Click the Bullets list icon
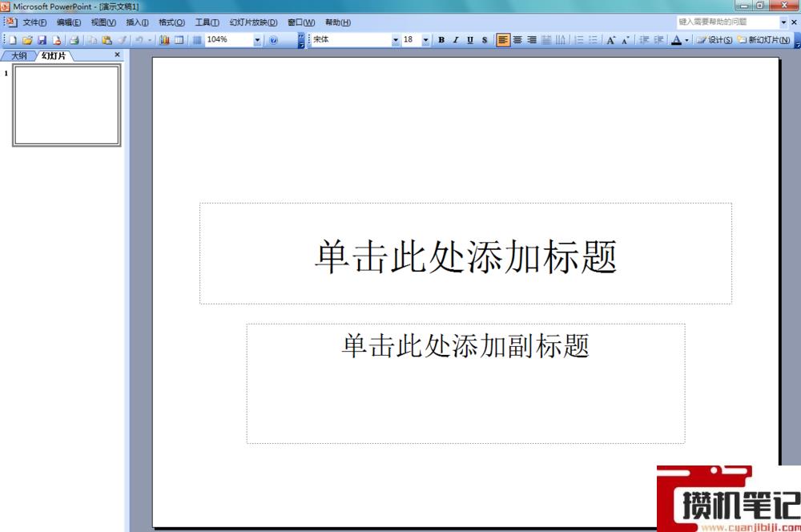The width and height of the screenshot is (801, 532). coord(593,40)
